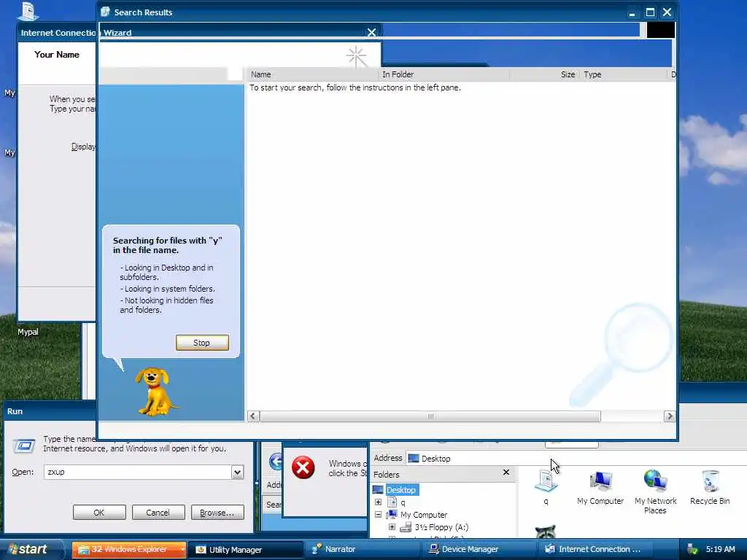747x560 pixels.
Task: Click the Desktop icon in the Address bar
Action: [414, 458]
